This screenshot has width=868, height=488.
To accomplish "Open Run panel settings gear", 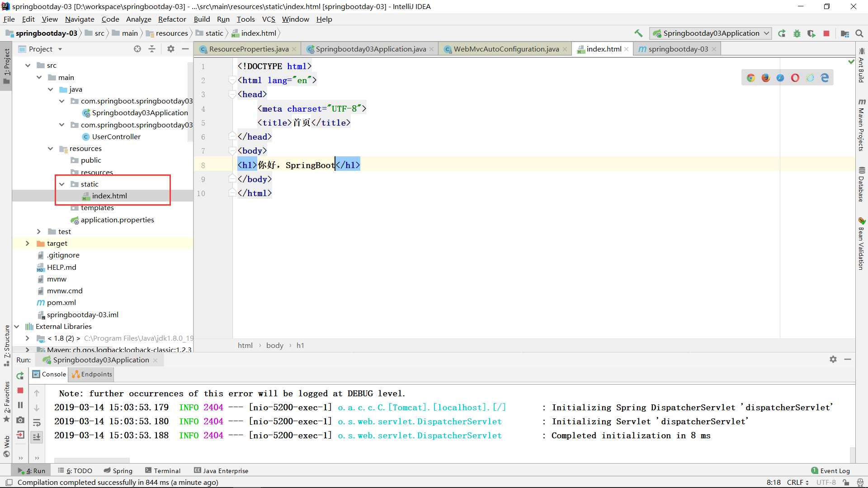I will pyautogui.click(x=833, y=359).
